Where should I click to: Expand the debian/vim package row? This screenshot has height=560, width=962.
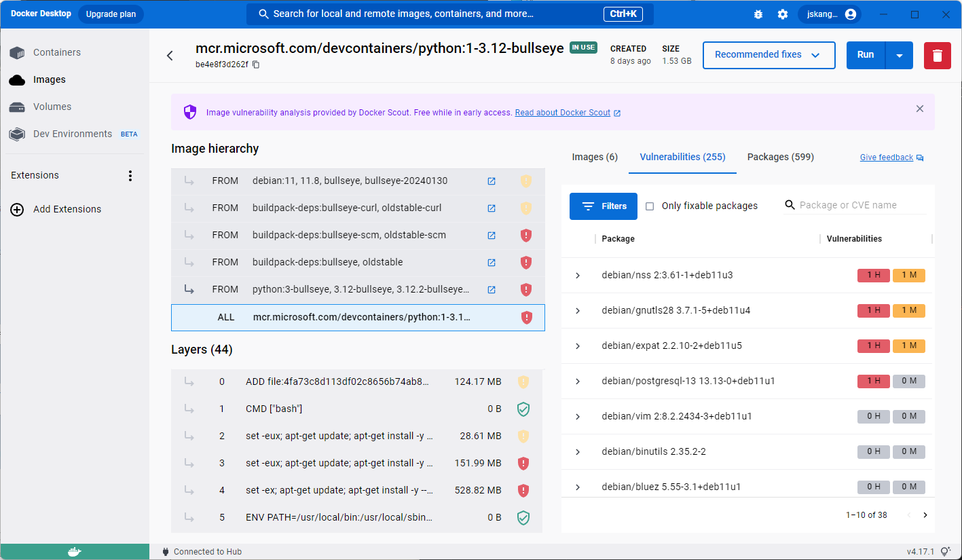578,417
